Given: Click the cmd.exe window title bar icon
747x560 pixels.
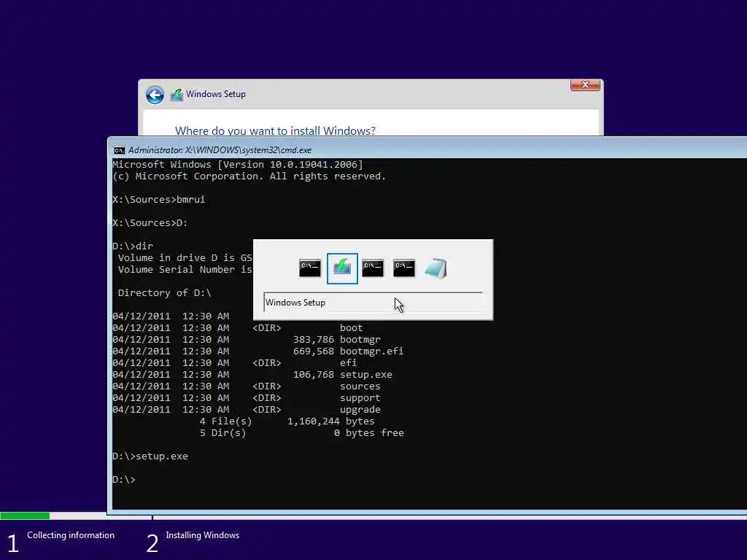Looking at the screenshot, I should pos(119,150).
